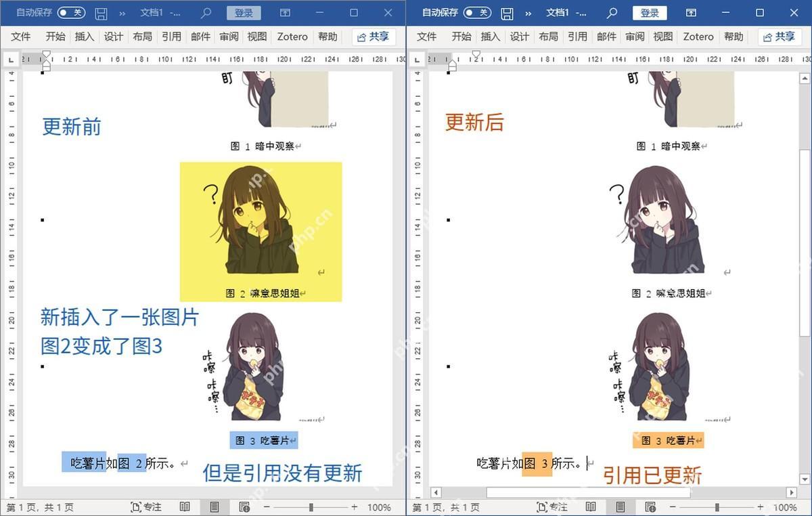Enable 专注 focus mode in left window
The width and height of the screenshot is (812, 516).
(146, 507)
